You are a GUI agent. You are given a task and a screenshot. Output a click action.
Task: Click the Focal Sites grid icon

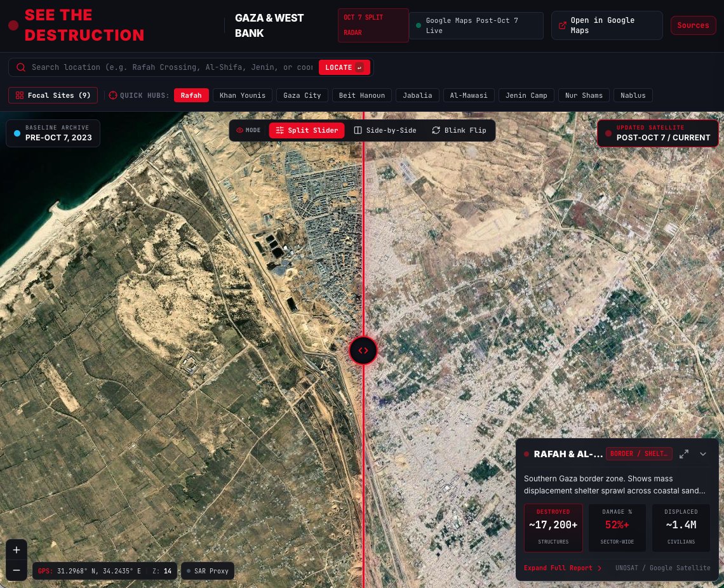(20, 95)
